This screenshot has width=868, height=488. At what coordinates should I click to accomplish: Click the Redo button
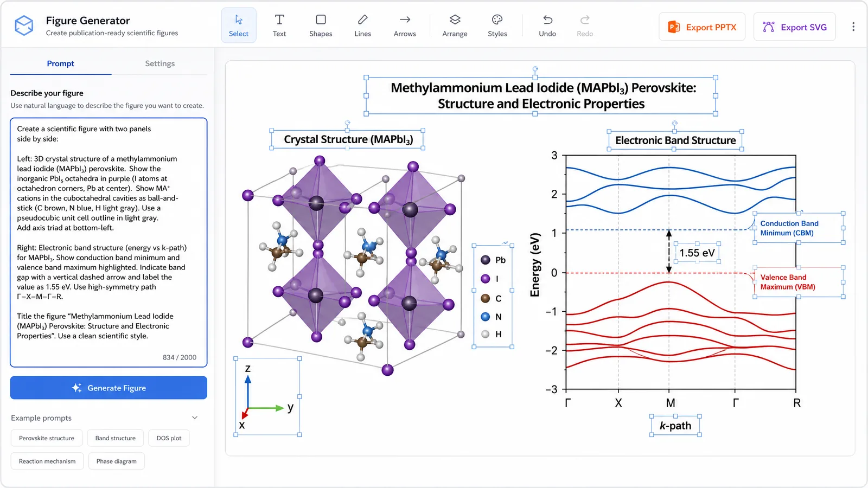[585, 25]
